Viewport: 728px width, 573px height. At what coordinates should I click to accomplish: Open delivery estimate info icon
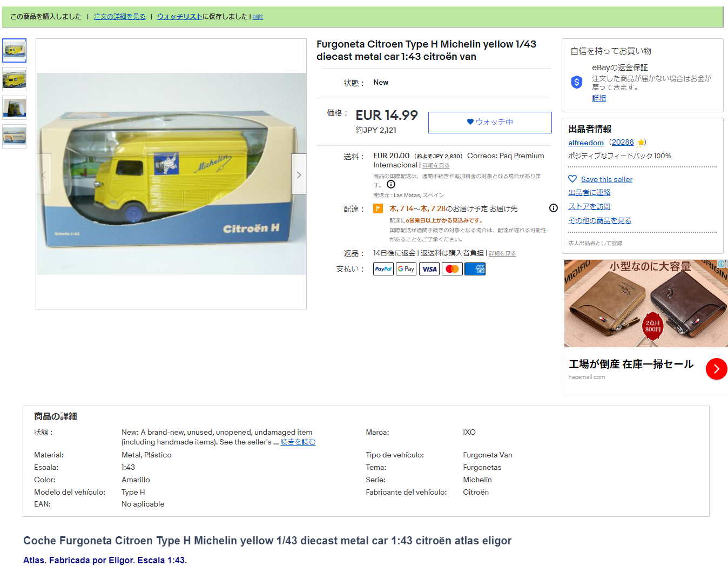[x=554, y=208]
